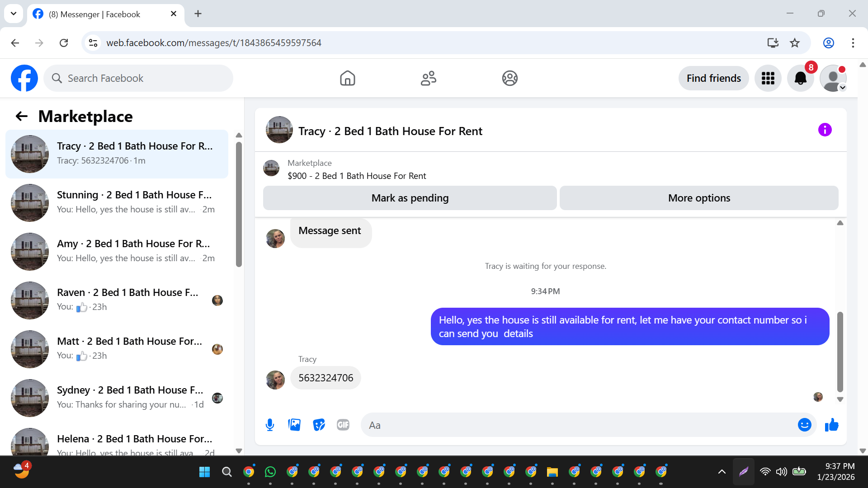Click the Mark as pending button
This screenshot has width=868, height=488.
pos(410,198)
